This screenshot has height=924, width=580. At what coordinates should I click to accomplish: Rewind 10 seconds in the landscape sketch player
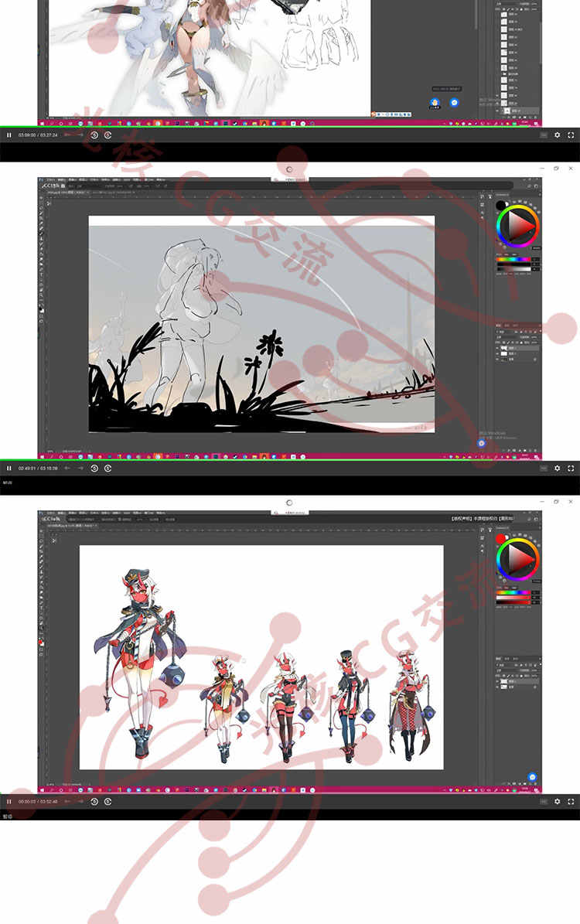94,469
